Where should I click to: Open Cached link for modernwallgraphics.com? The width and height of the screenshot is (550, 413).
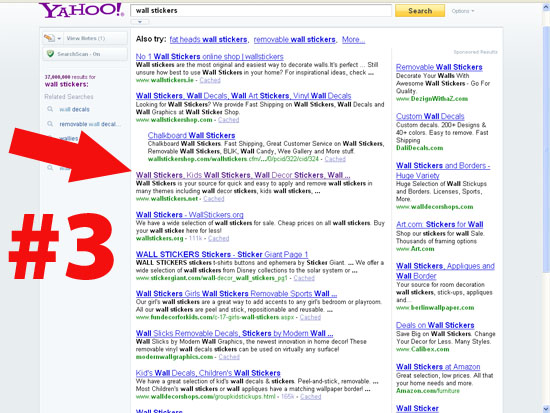pos(229,357)
